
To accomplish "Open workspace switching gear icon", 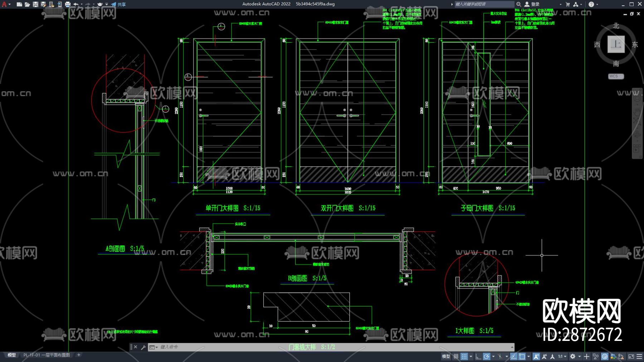I will tap(573, 357).
